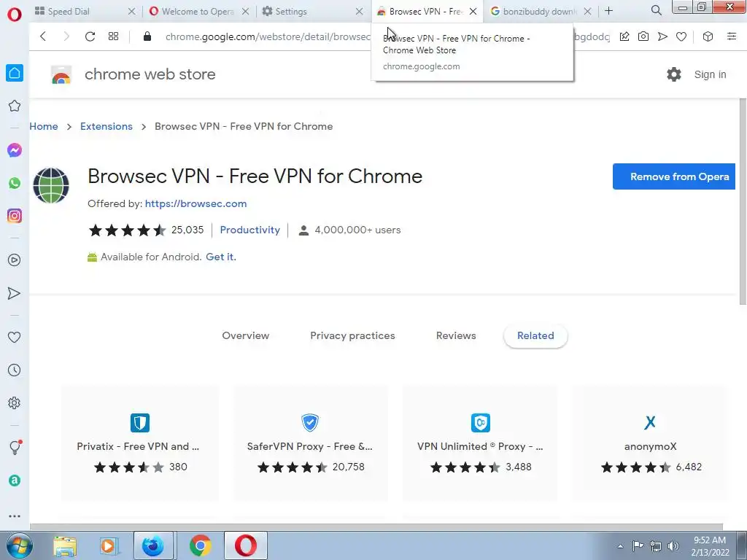Screen dimensions: 747x560
Task: Open the extensions cube icon
Action: tap(708, 36)
